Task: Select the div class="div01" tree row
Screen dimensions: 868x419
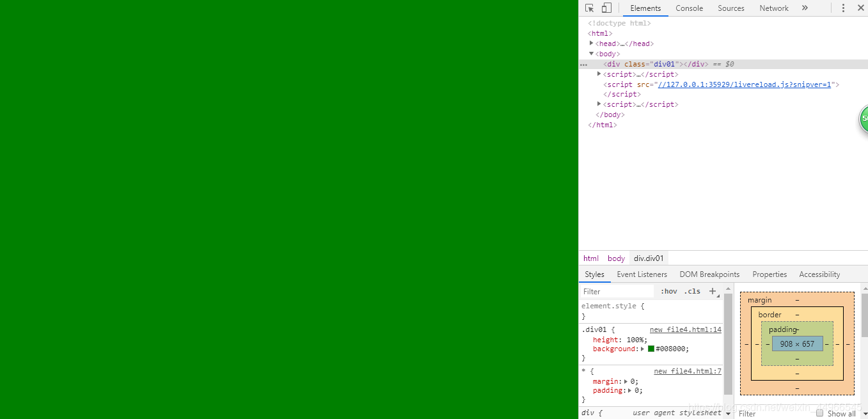Action: coord(723,64)
